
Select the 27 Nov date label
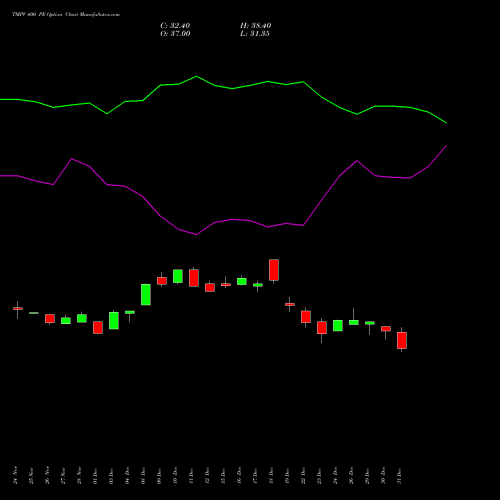(x=63, y=475)
